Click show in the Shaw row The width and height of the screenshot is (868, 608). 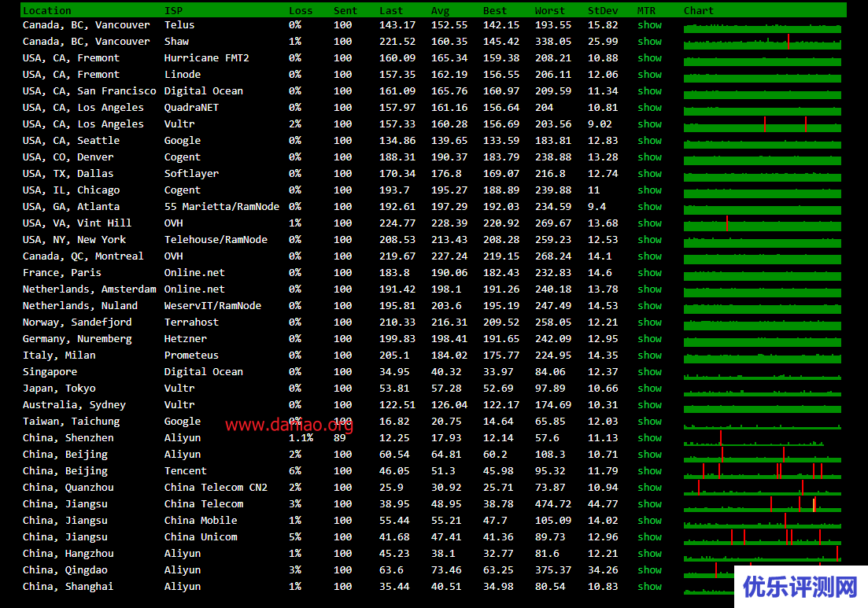point(649,42)
